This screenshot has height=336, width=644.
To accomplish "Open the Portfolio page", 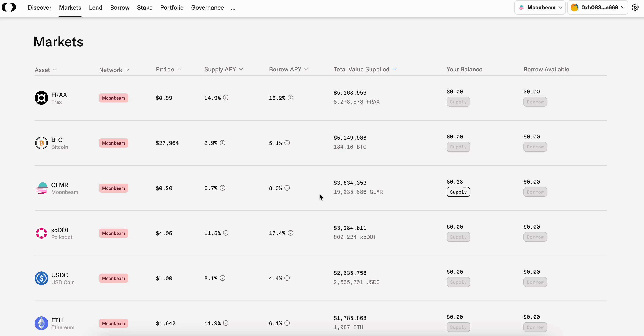I will click(172, 8).
